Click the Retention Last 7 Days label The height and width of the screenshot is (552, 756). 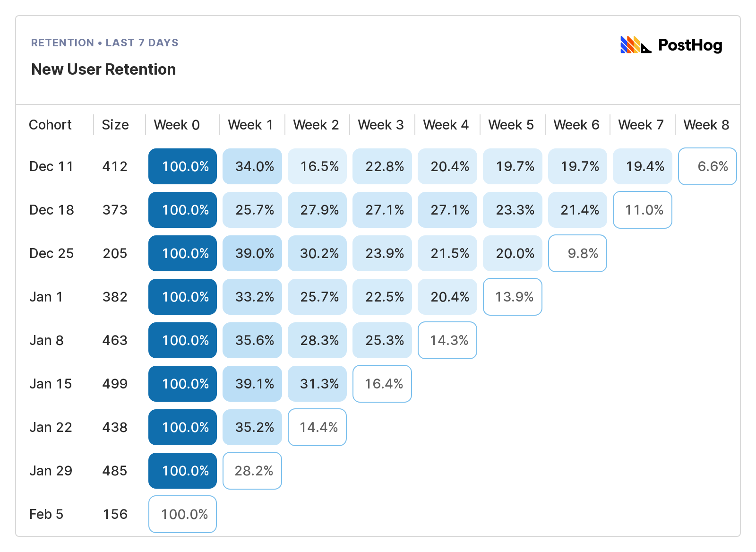click(104, 43)
